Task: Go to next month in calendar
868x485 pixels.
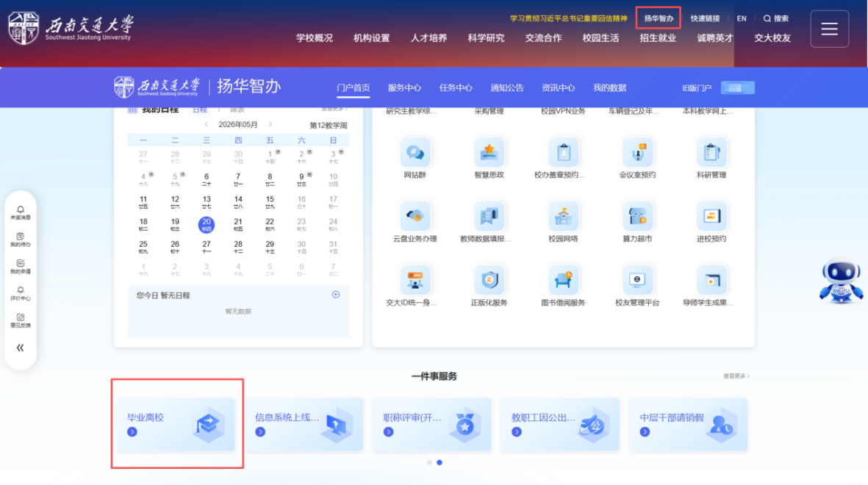Action: (x=270, y=125)
